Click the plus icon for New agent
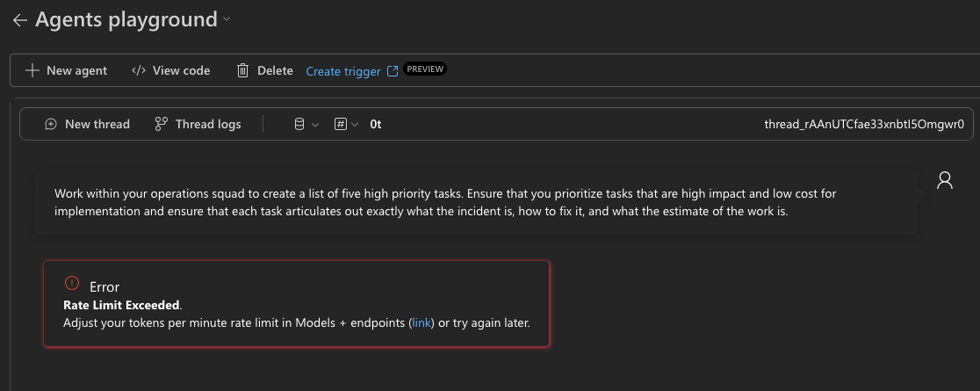The width and height of the screenshot is (980, 391). 32,70
